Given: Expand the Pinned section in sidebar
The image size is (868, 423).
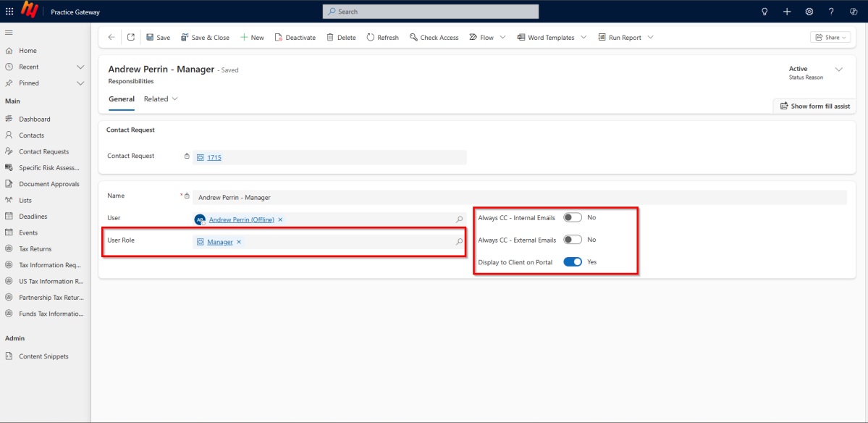Looking at the screenshot, I should click(x=80, y=83).
